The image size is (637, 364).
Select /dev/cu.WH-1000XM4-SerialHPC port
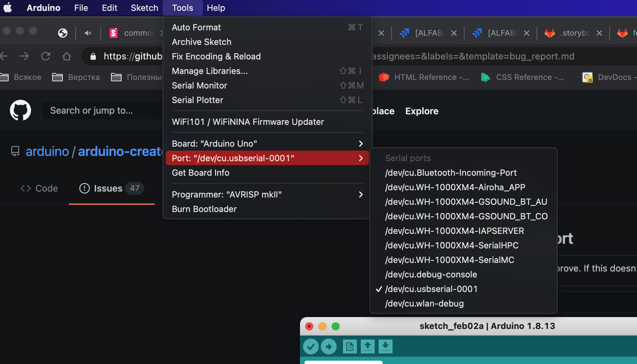click(463, 245)
